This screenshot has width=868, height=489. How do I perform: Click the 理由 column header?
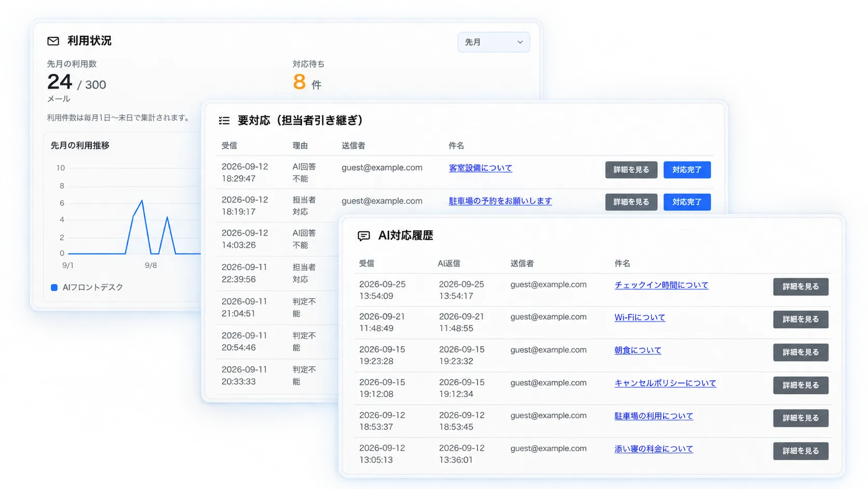tap(300, 146)
